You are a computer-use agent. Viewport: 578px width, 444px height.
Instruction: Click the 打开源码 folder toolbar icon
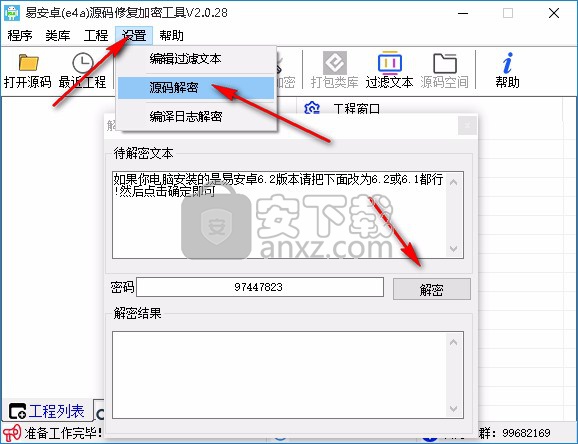click(x=28, y=62)
